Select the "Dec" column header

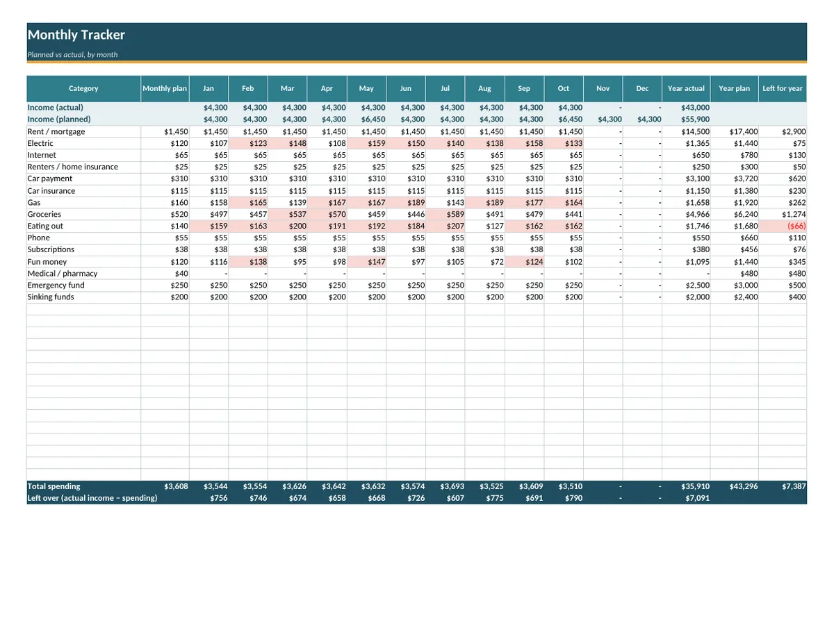click(x=642, y=88)
